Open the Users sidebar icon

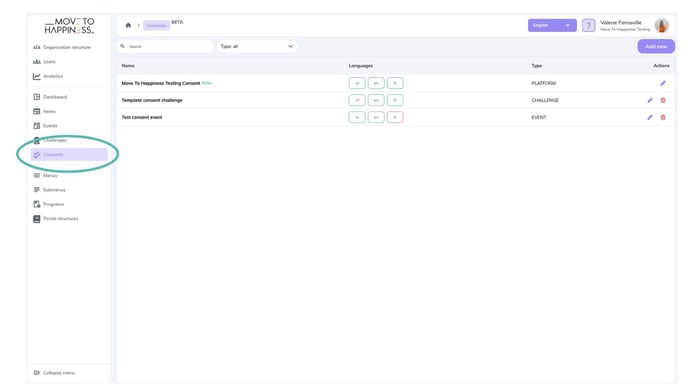click(37, 62)
